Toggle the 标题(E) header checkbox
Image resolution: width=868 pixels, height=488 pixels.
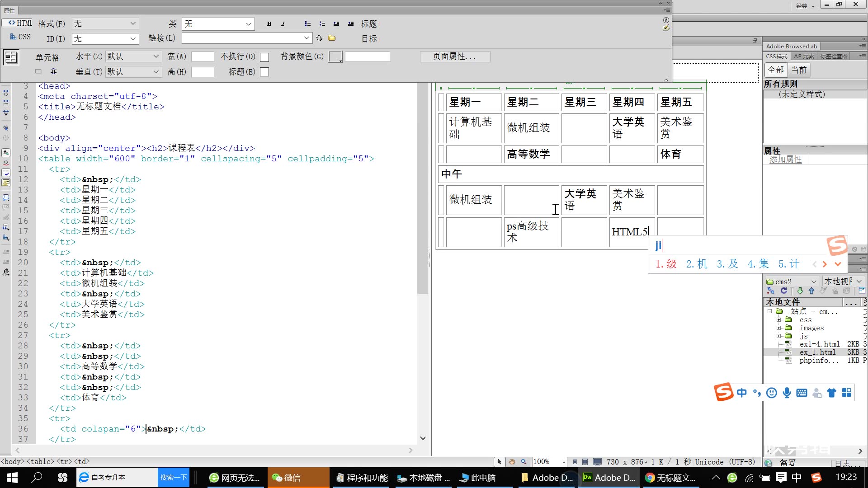pyautogui.click(x=264, y=72)
